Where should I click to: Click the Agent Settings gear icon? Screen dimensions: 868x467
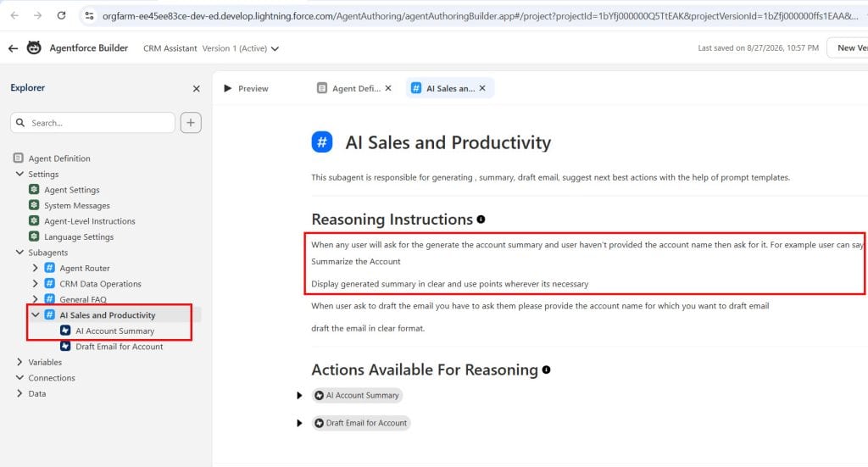(x=34, y=189)
